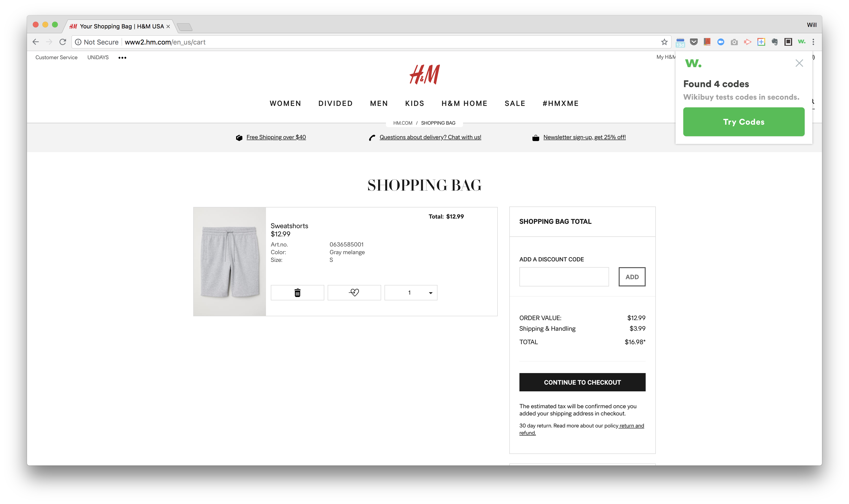The height and width of the screenshot is (504, 849).
Task: Open the quantity dropdown for Sweatshorts
Action: click(411, 293)
